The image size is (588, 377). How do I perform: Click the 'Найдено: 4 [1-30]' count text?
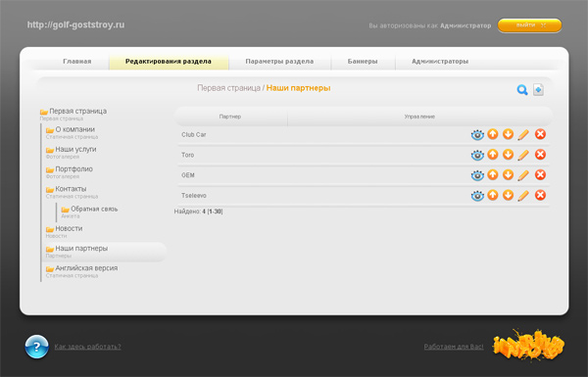(198, 212)
